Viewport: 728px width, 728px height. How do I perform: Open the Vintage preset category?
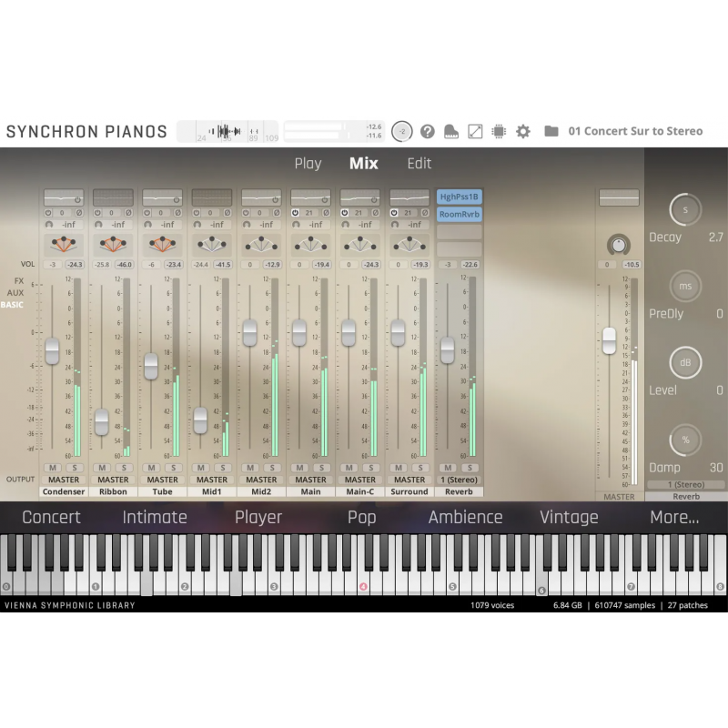(569, 517)
